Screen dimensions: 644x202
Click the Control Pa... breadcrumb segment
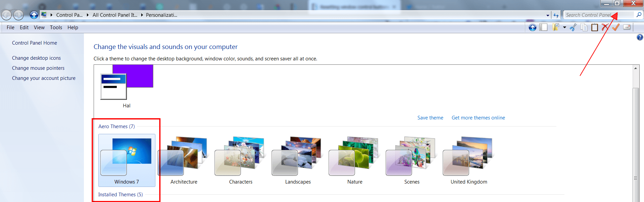click(x=69, y=15)
